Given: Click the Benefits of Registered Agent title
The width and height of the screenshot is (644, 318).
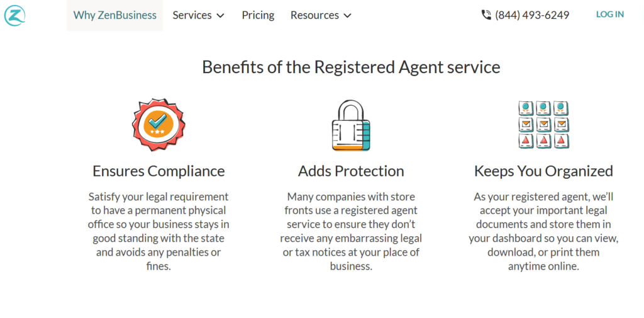Looking at the screenshot, I should [351, 67].
